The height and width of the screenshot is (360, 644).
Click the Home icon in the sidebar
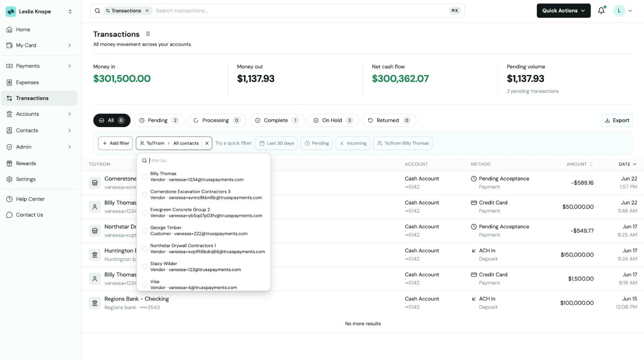(x=9, y=29)
